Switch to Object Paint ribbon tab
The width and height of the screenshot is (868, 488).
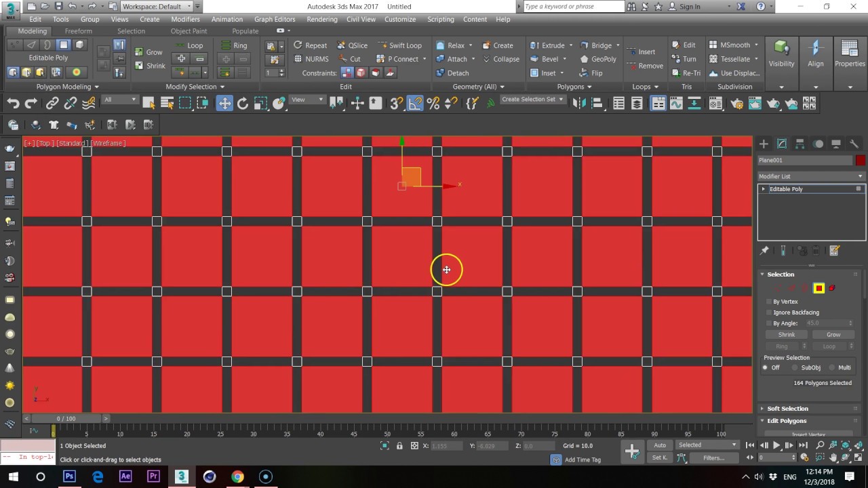189,31
